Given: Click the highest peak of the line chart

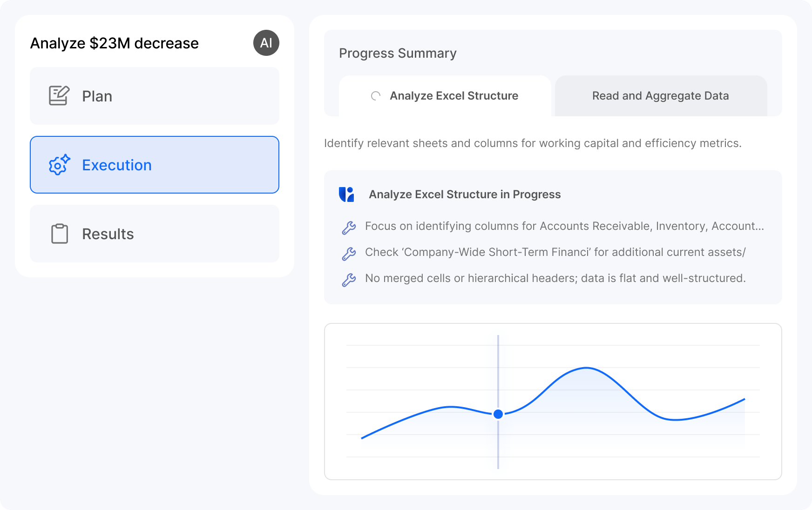Looking at the screenshot, I should point(586,368).
